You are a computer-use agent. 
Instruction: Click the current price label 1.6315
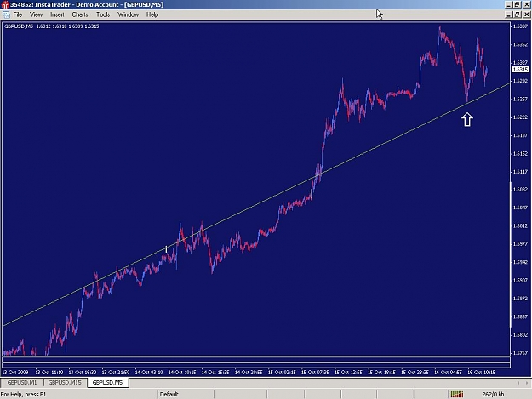[x=520, y=69]
